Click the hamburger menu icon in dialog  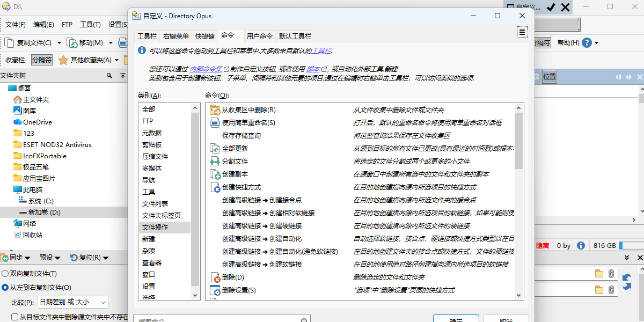[522, 33]
